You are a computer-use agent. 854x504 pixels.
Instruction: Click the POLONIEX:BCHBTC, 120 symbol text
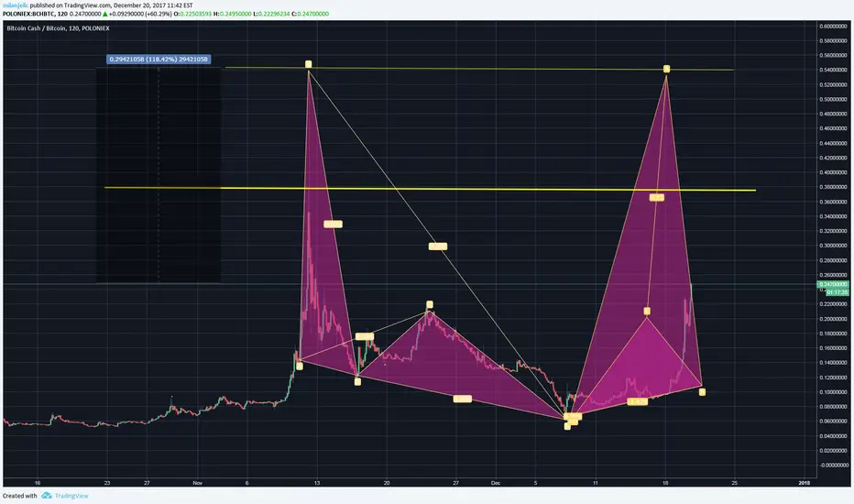point(35,14)
